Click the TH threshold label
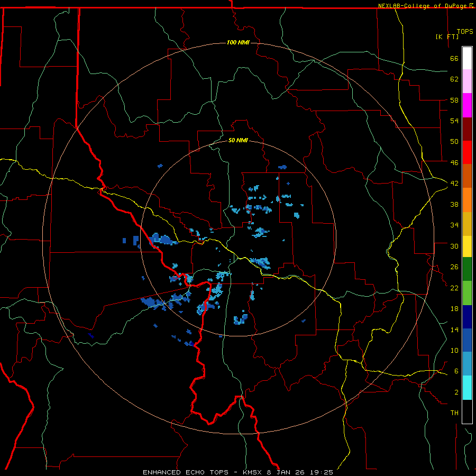476x476 pixels. click(454, 413)
